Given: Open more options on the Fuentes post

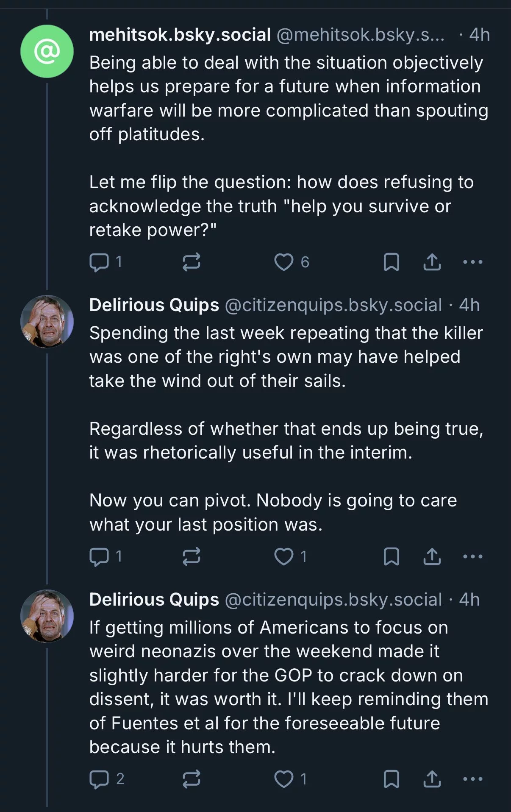Looking at the screenshot, I should tap(473, 779).
